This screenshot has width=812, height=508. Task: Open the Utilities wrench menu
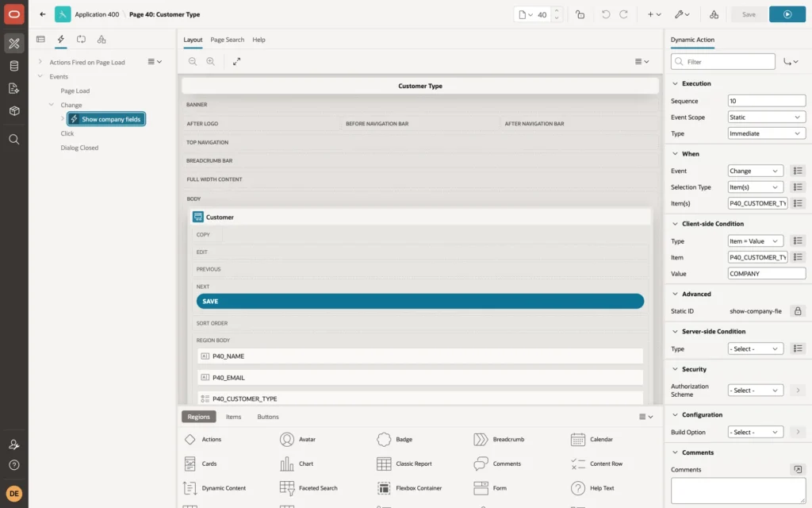682,14
